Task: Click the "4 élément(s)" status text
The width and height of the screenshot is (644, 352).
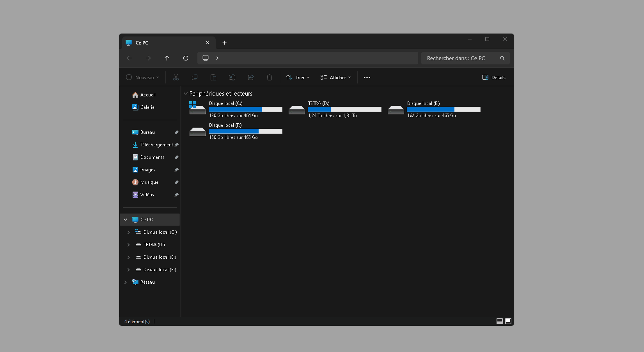Action: click(x=137, y=322)
